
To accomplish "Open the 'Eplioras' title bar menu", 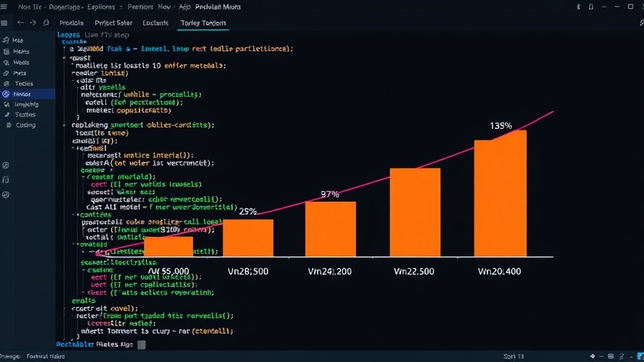I will (101, 6).
